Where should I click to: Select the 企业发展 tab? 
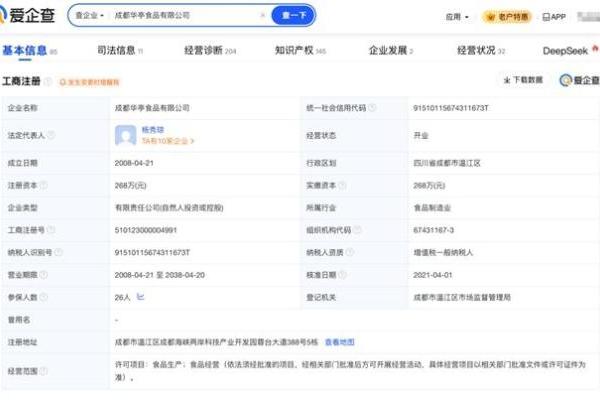click(x=391, y=51)
